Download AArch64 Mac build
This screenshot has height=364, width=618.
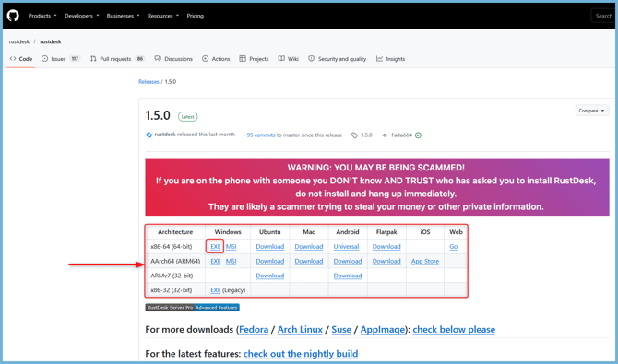point(309,261)
